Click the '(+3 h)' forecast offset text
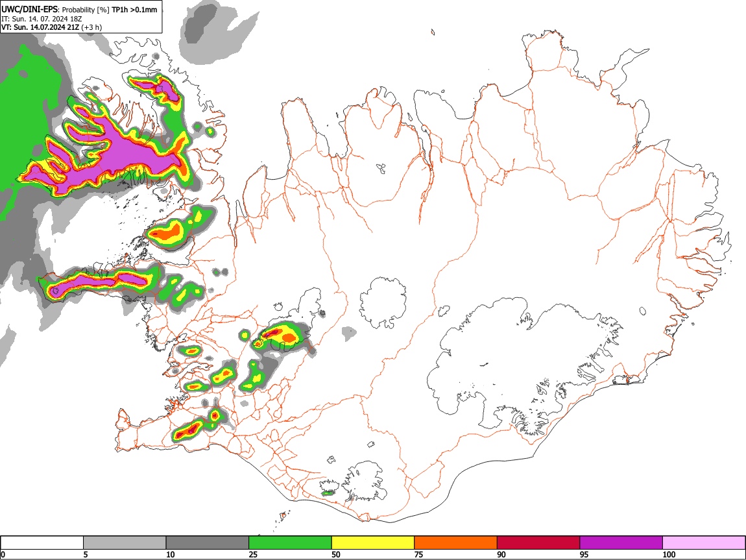746x560 pixels. (x=91, y=27)
